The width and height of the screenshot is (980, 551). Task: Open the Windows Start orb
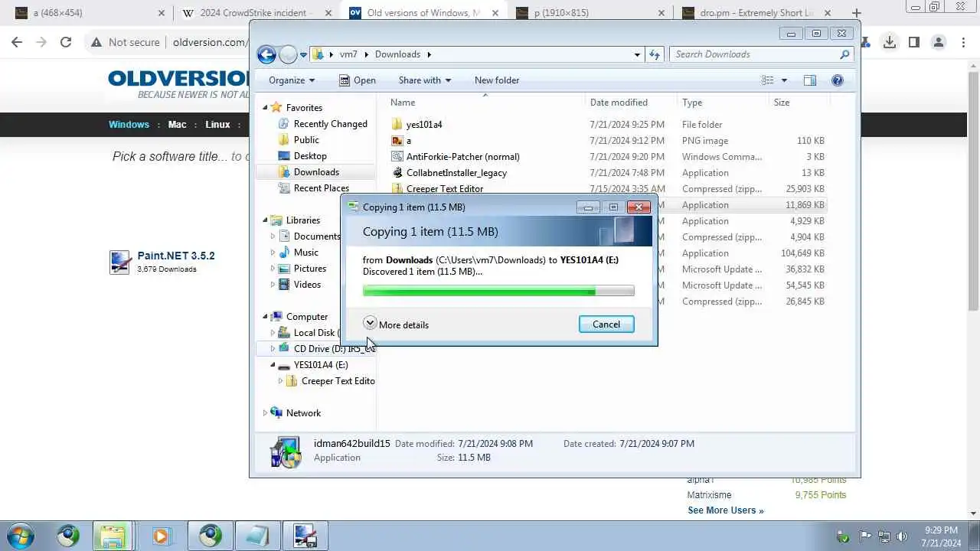coord(20,536)
